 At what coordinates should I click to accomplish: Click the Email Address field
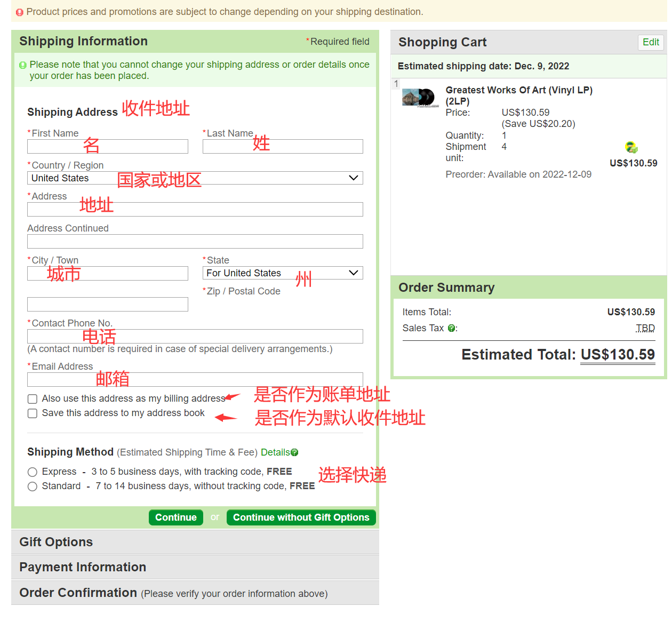[x=195, y=379]
